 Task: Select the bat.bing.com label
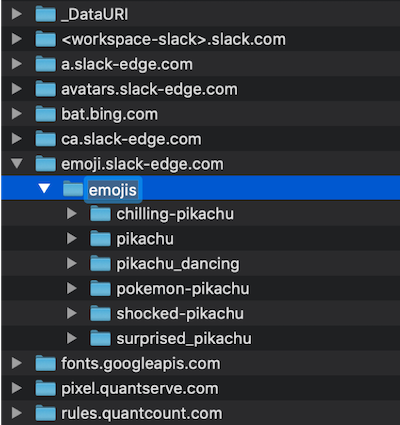[x=110, y=114]
